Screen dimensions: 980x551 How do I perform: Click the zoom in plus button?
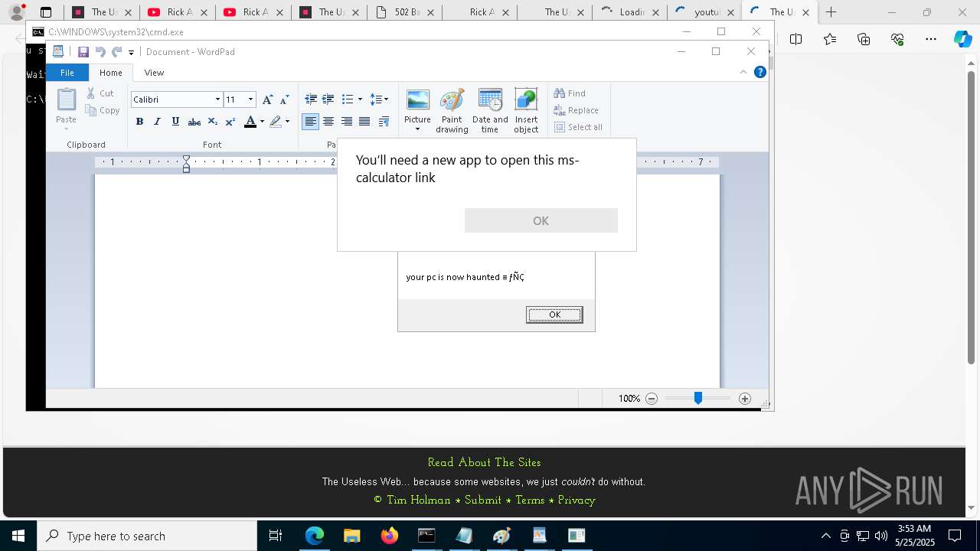tap(745, 399)
